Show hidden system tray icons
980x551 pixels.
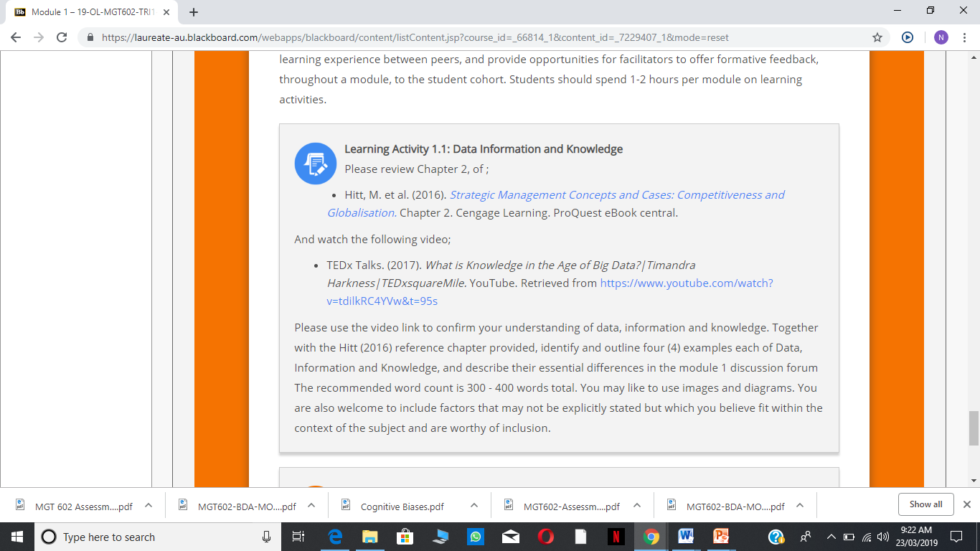pos(831,537)
